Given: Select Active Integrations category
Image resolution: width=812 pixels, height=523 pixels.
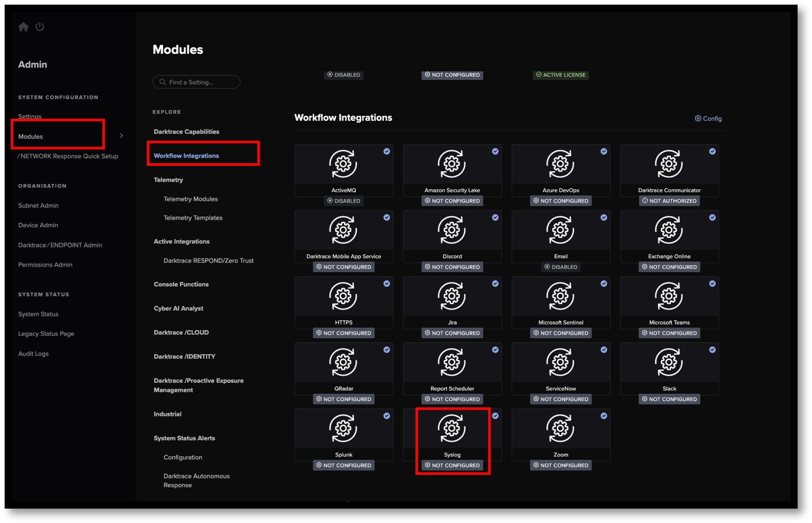Looking at the screenshot, I should pos(182,242).
